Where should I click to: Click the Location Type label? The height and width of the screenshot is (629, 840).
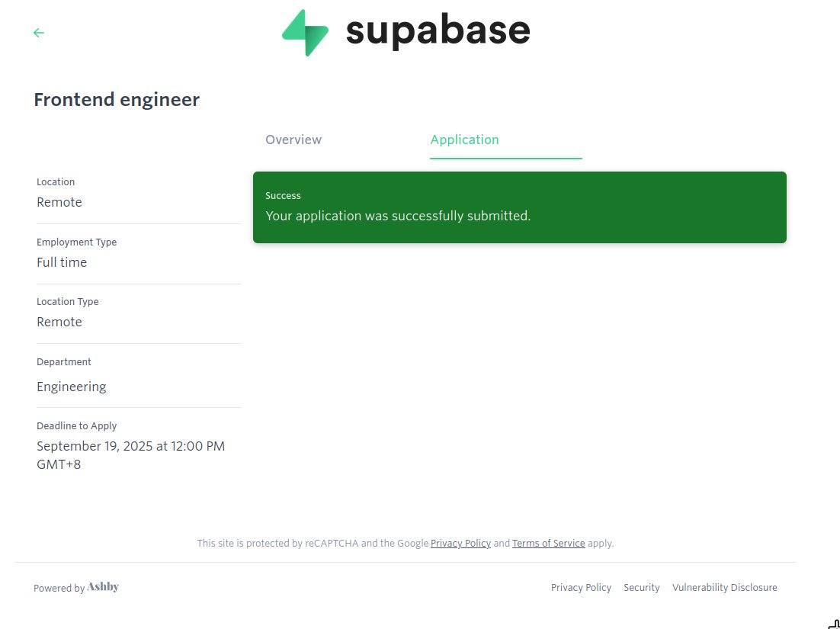pyautogui.click(x=68, y=302)
